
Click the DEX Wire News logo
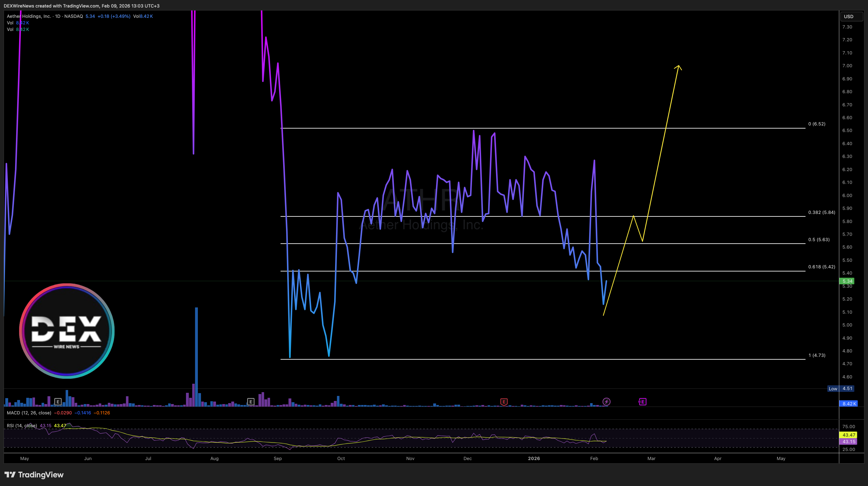click(67, 331)
